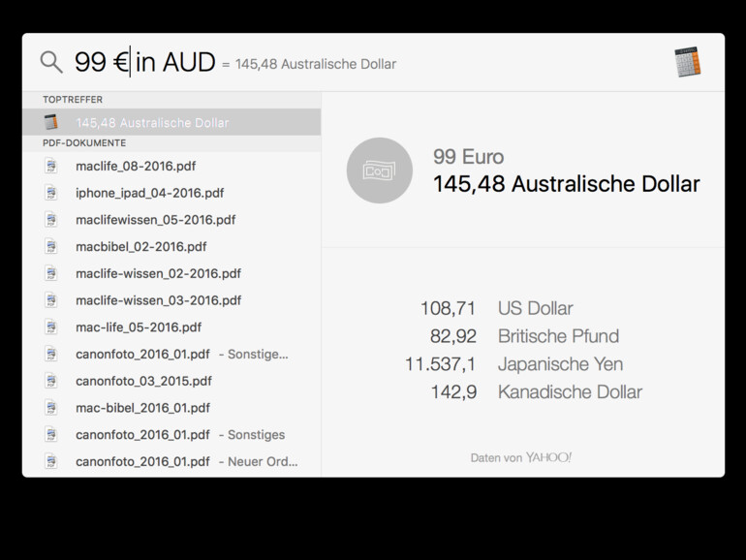Choose maclife-wissen_03-2016.pdf in the list
The height and width of the screenshot is (560, 746).
158,300
